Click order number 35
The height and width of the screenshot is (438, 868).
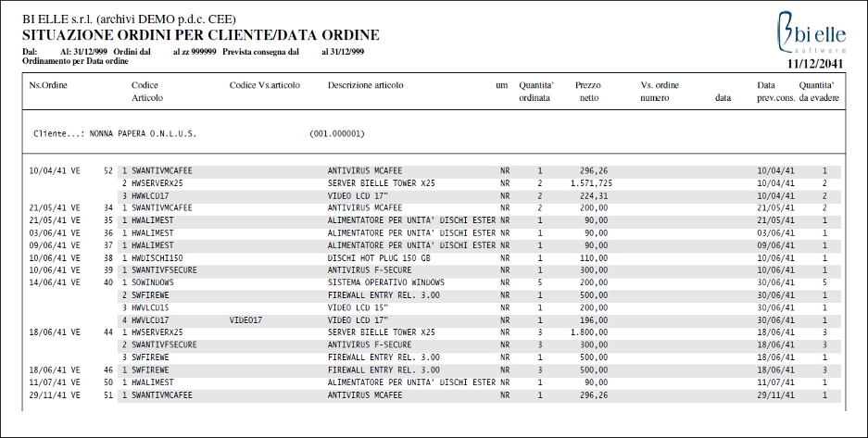coord(108,220)
